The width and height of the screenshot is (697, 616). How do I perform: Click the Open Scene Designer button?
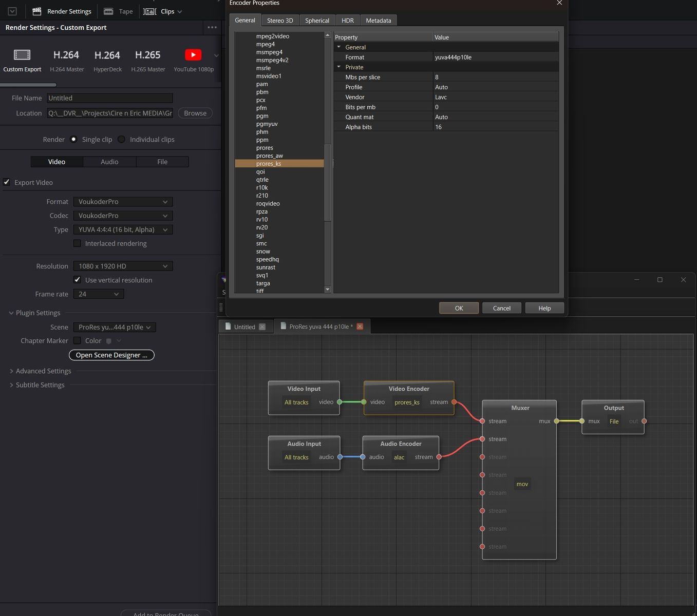point(111,355)
